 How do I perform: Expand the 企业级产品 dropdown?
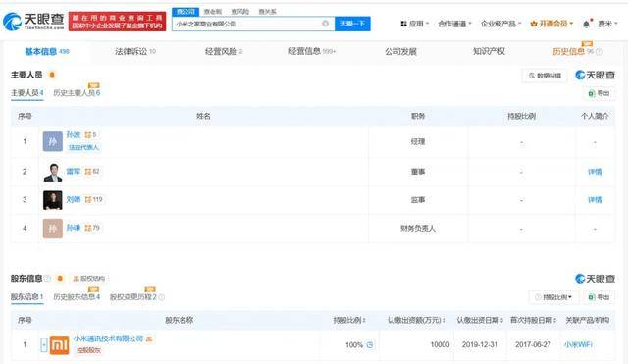coord(501,24)
